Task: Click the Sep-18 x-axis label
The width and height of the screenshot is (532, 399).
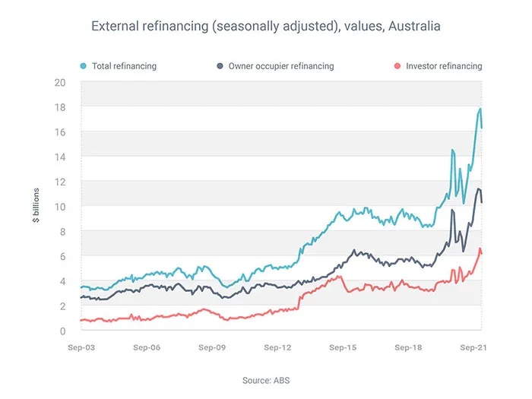Action: click(x=408, y=347)
